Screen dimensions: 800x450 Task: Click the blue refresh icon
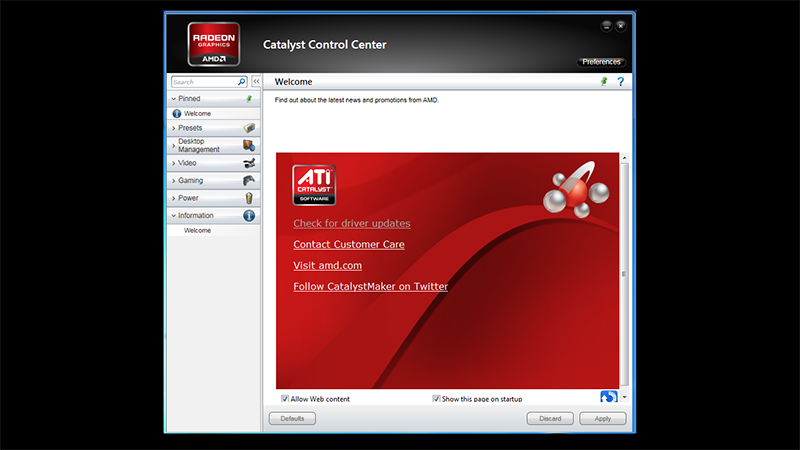609,396
